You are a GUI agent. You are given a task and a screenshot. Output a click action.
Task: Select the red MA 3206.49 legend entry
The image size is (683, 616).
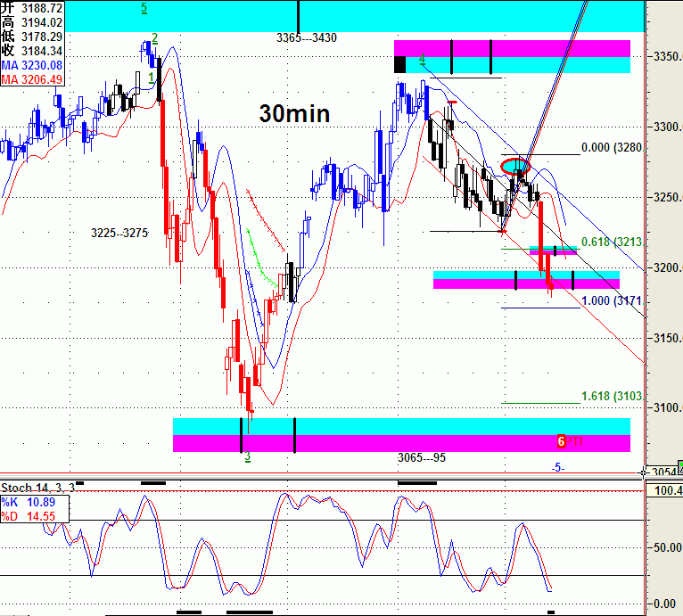coord(31,79)
